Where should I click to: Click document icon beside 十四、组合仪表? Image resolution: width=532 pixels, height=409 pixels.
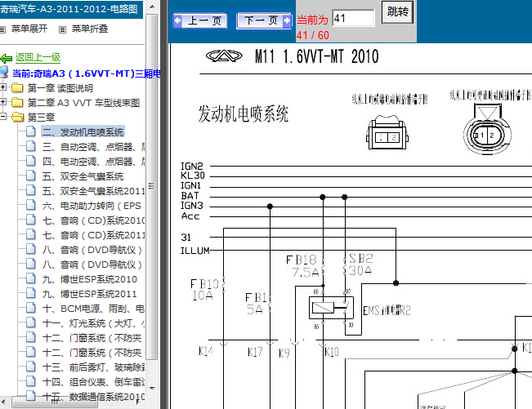tap(30, 381)
